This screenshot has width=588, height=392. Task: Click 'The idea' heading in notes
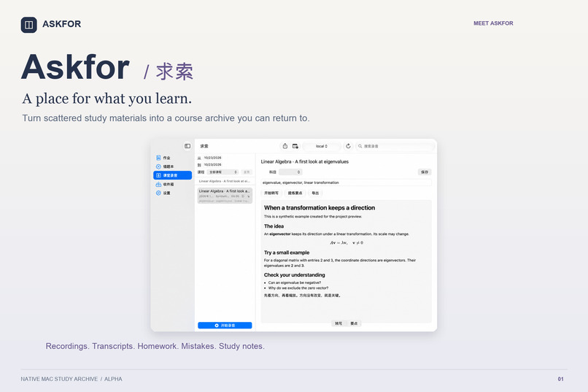(x=274, y=226)
